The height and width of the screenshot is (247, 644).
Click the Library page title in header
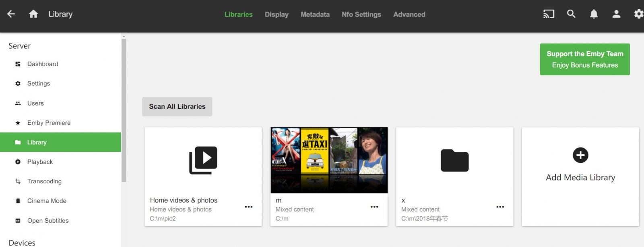point(60,14)
